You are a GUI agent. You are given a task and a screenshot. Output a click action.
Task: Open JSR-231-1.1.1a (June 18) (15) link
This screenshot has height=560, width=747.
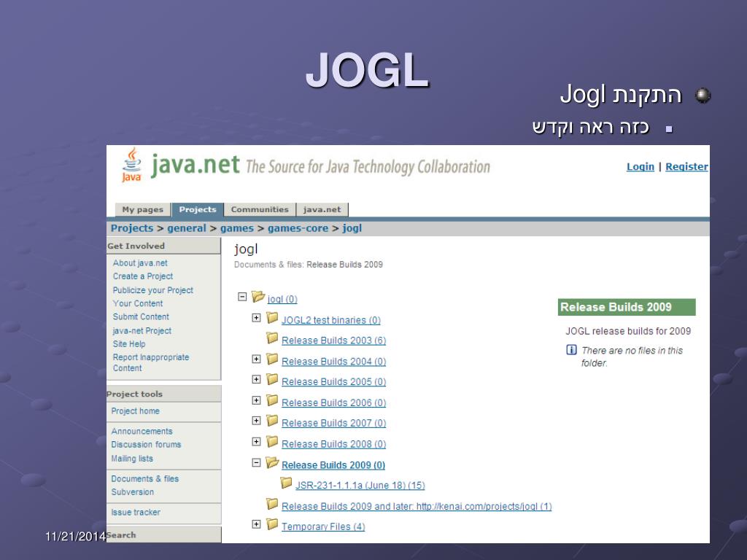(x=360, y=485)
